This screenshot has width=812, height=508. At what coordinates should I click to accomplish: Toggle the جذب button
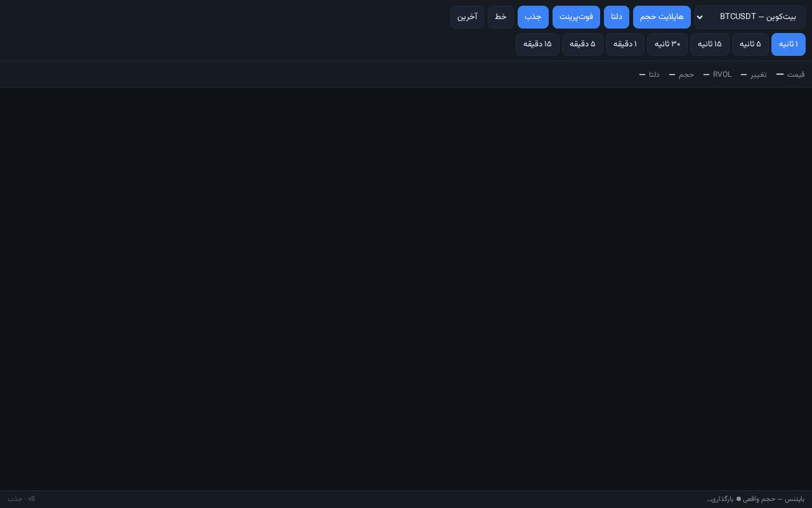coord(533,17)
